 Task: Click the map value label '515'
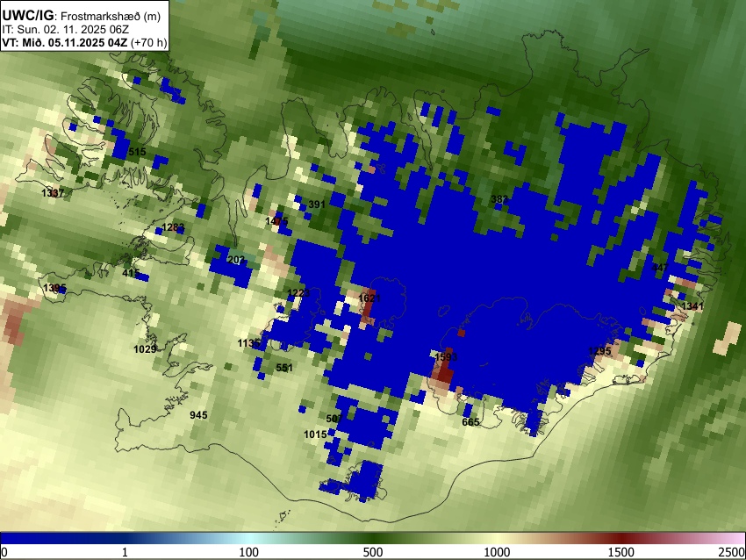point(137,152)
